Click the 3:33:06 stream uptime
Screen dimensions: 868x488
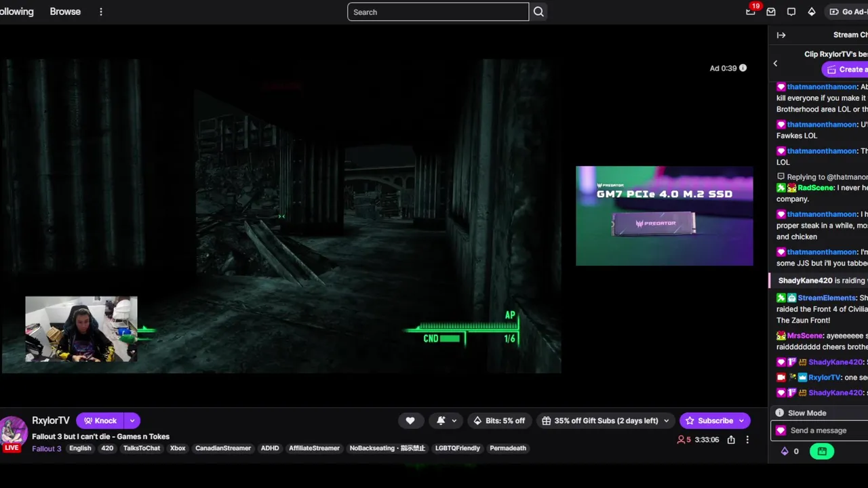[x=707, y=440]
